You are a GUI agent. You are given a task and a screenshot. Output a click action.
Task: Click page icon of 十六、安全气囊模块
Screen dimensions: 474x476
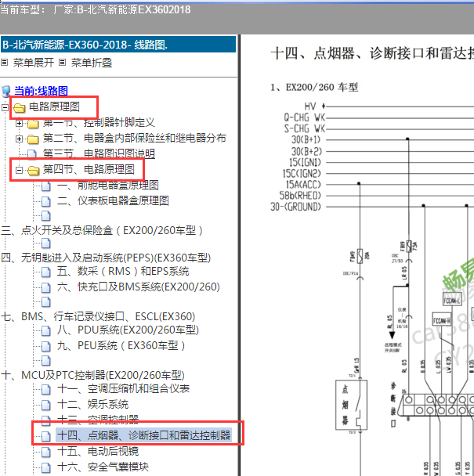[x=46, y=467]
